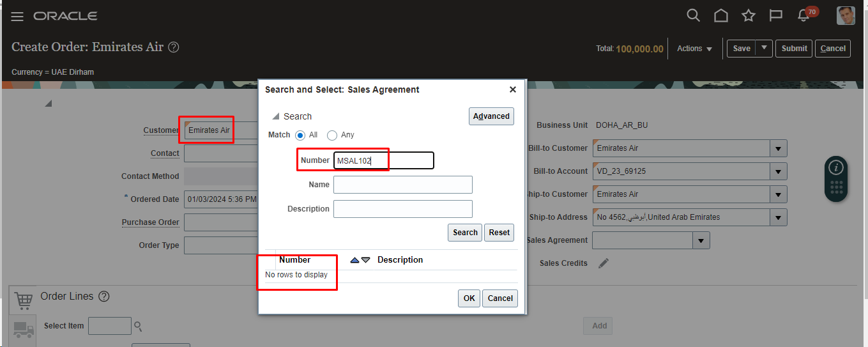868x347 pixels.
Task: Expand the Ship-to Customer dropdown
Action: (x=778, y=194)
